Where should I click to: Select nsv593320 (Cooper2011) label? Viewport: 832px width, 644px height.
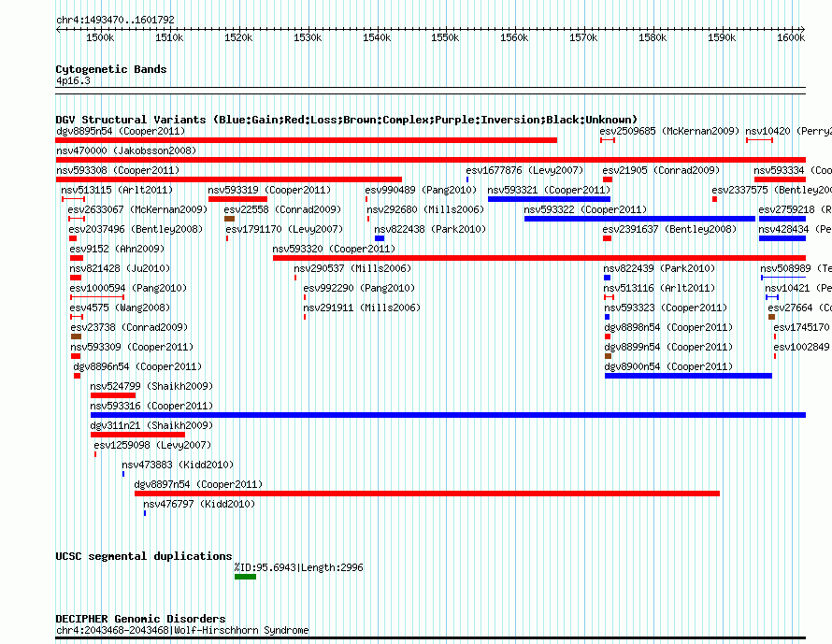pos(334,249)
